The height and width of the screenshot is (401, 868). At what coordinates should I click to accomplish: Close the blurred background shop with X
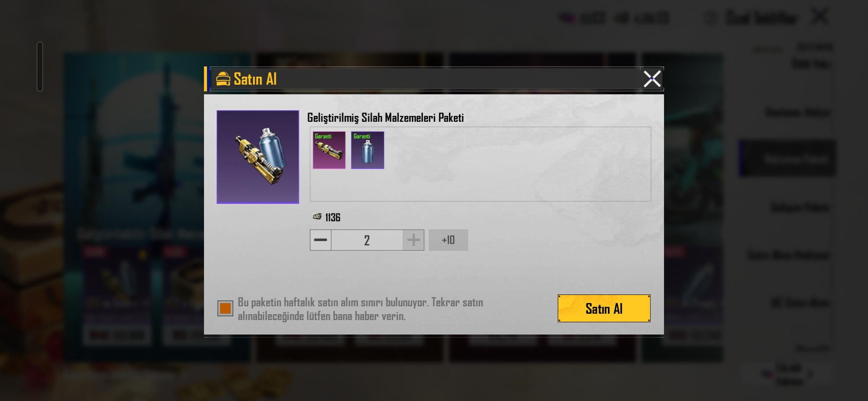pos(819,17)
